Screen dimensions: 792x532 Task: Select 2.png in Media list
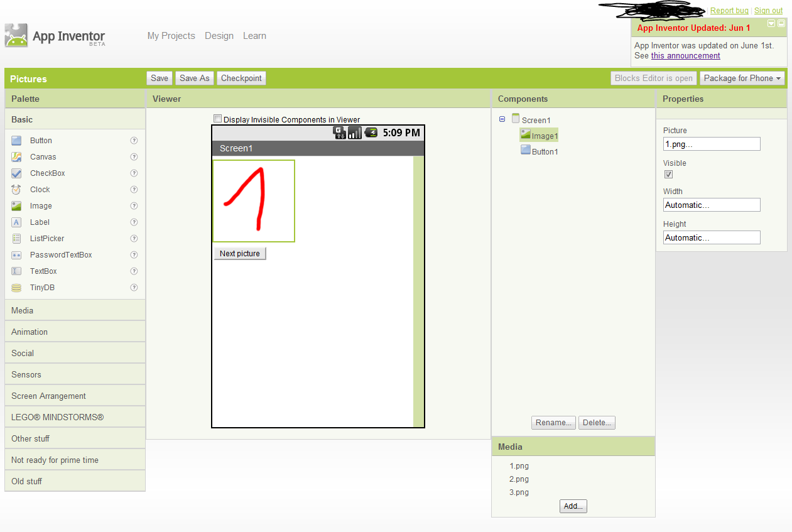[x=519, y=479]
